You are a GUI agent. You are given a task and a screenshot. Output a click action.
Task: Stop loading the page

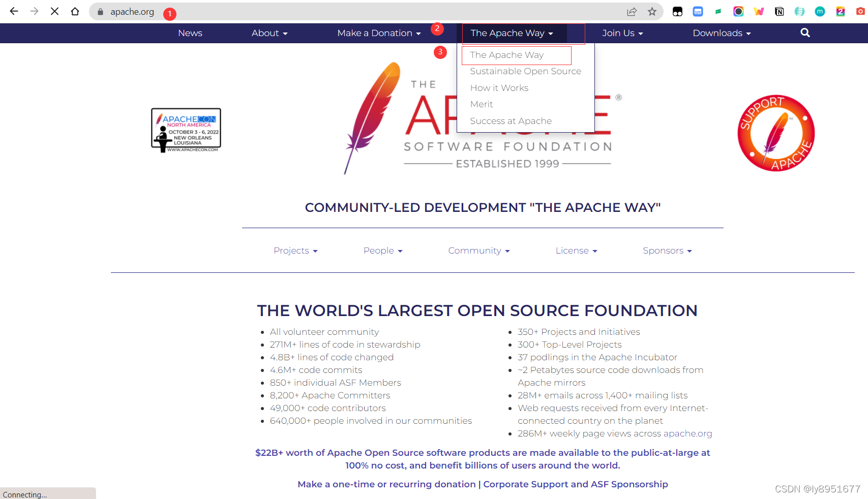pos(54,11)
